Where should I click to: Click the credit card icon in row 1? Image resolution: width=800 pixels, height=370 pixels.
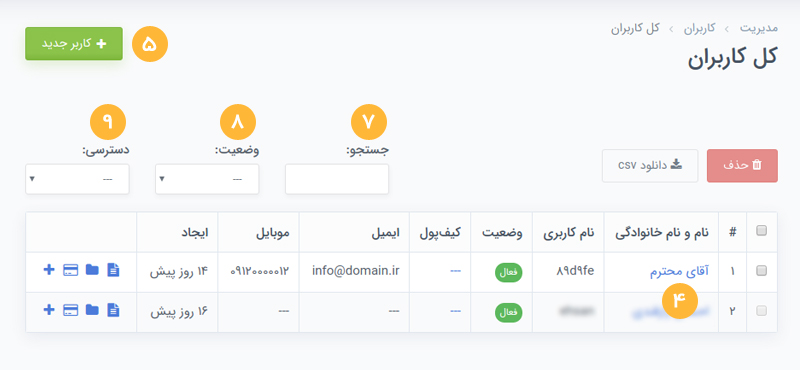[70, 270]
